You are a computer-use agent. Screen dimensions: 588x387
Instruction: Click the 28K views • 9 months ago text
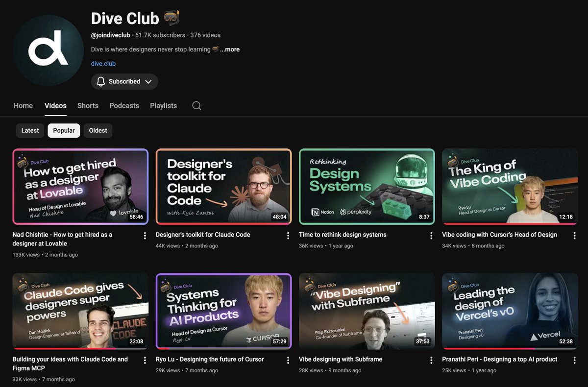(x=330, y=370)
